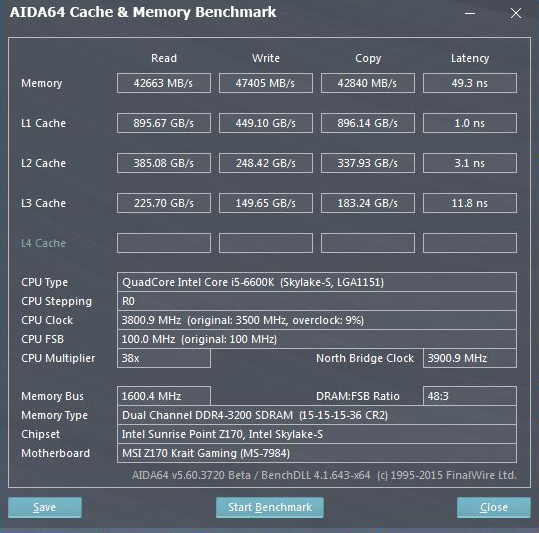This screenshot has height=533, width=539.
Task: Select the North Bridge Clock value box
Action: point(470,358)
